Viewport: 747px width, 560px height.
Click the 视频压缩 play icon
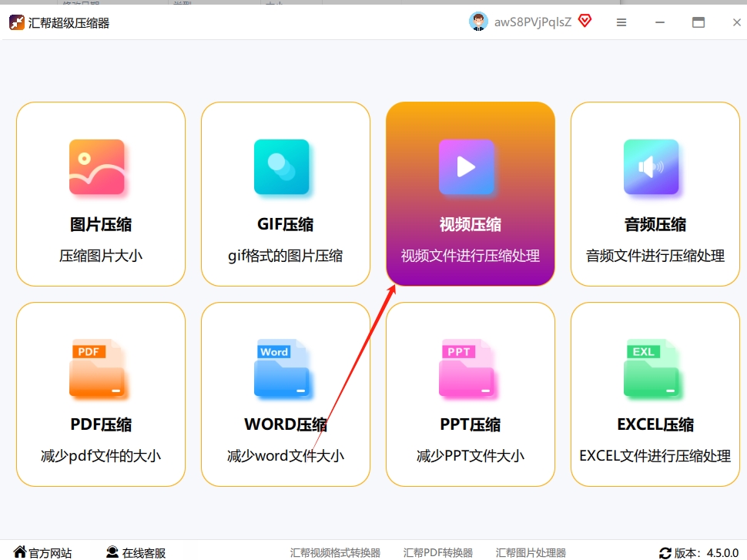467,167
